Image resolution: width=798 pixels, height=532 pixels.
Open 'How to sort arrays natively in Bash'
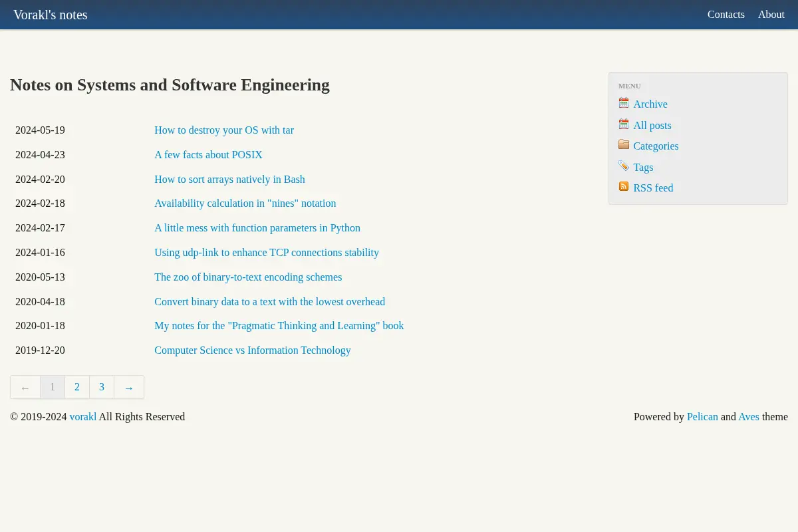(x=229, y=180)
